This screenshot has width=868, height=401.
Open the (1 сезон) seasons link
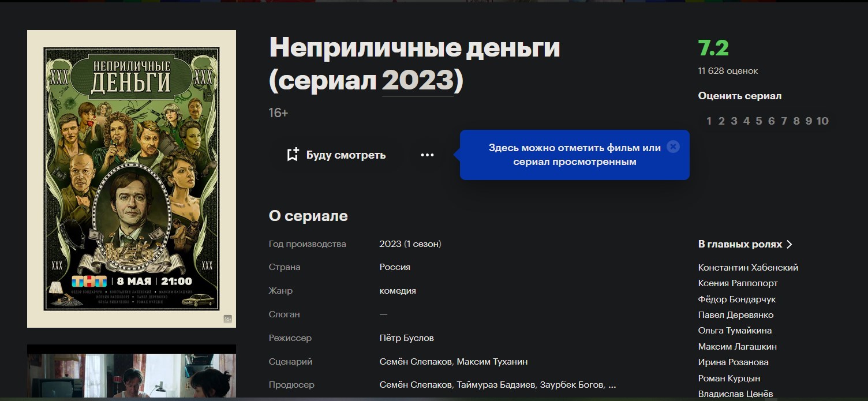click(422, 244)
